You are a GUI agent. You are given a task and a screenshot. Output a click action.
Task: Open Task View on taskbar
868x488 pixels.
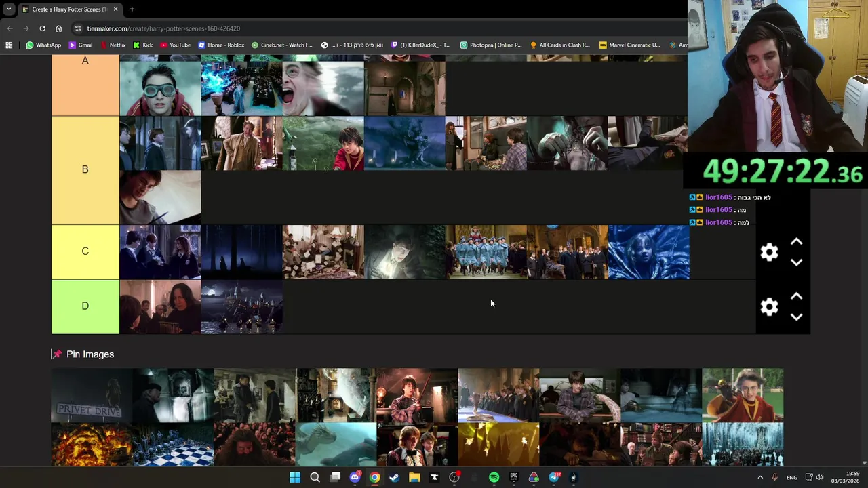pos(335,477)
